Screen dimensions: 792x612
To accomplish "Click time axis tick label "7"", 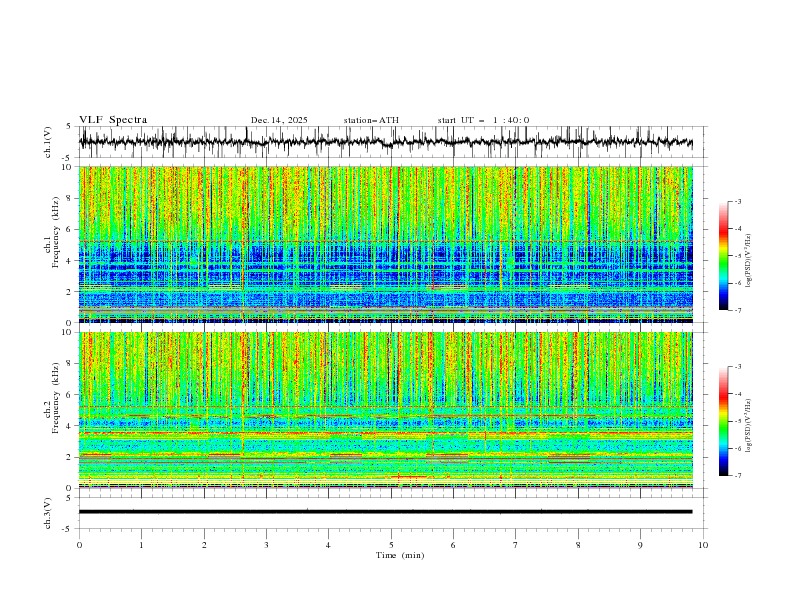I will click(516, 545).
